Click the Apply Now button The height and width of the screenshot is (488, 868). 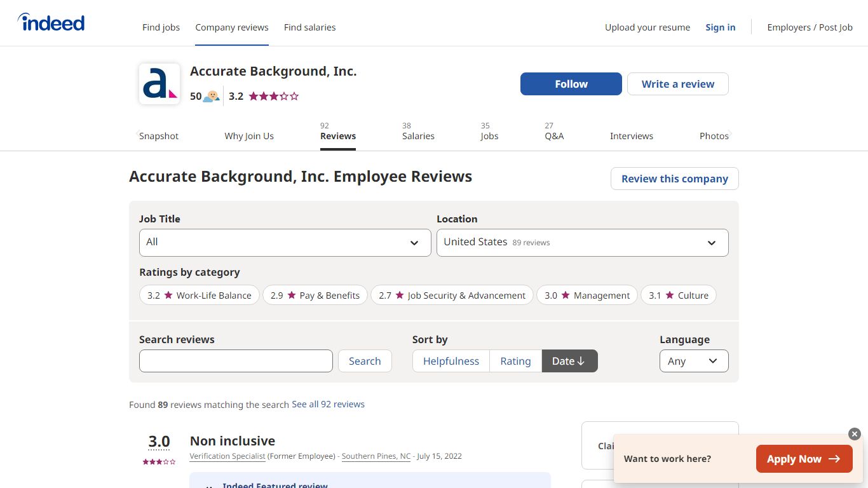point(804,459)
